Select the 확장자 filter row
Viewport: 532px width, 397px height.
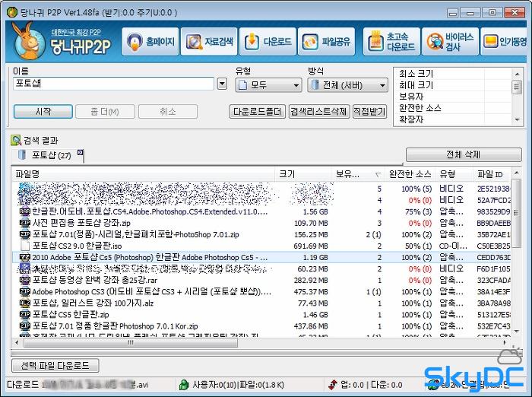point(453,119)
